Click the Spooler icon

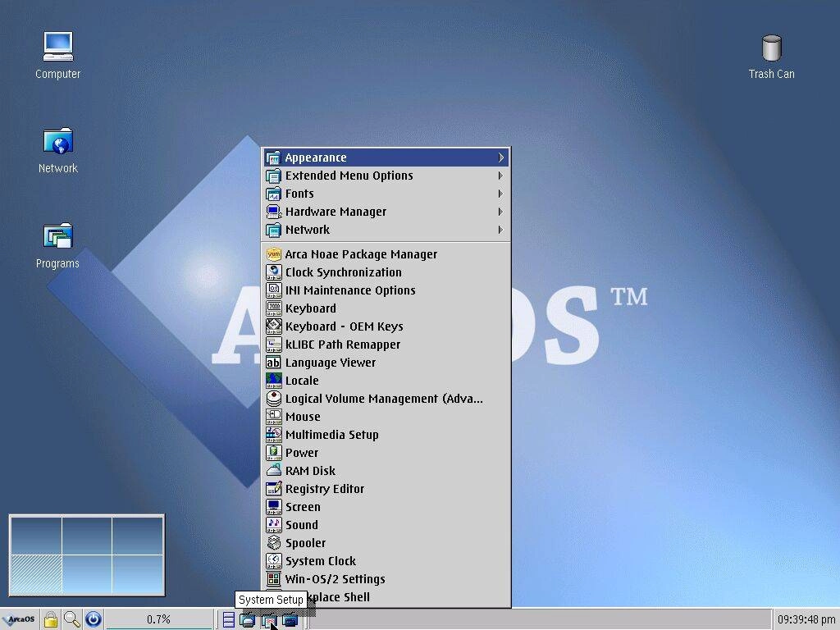273,543
